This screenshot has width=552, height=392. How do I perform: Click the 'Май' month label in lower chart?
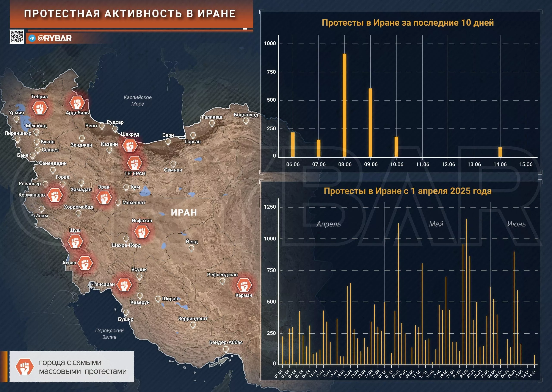[436, 224]
